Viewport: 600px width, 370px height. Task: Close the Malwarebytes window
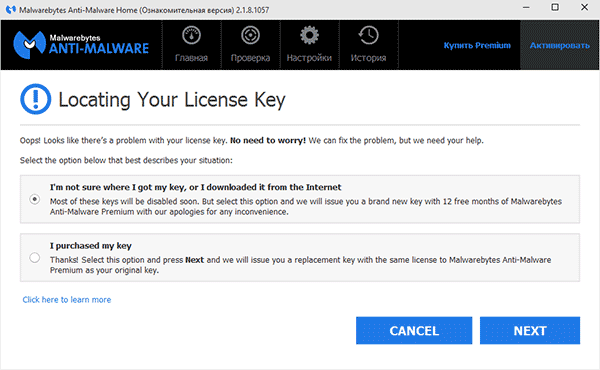coord(584,7)
